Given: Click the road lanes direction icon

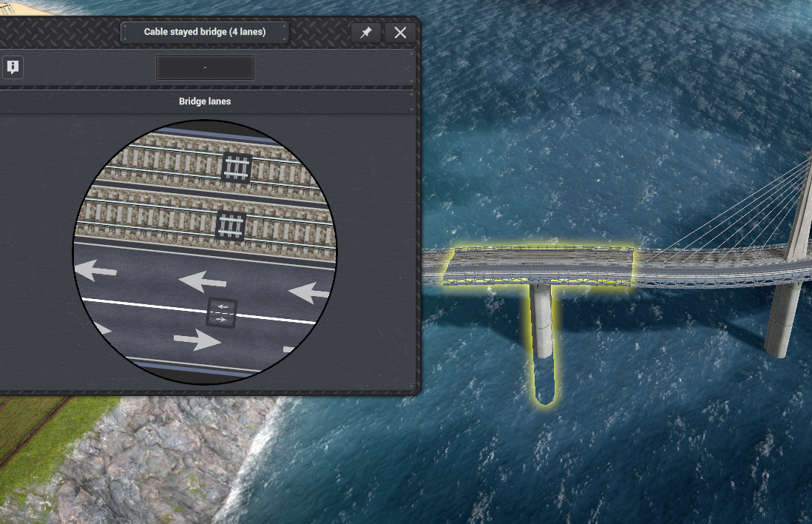Looking at the screenshot, I should [x=222, y=313].
